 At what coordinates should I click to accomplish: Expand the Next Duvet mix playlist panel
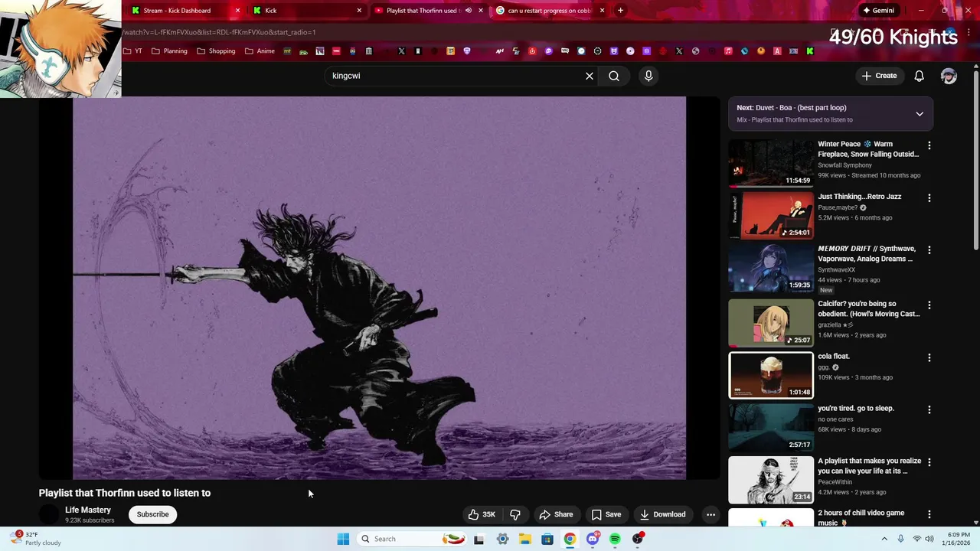coord(920,114)
